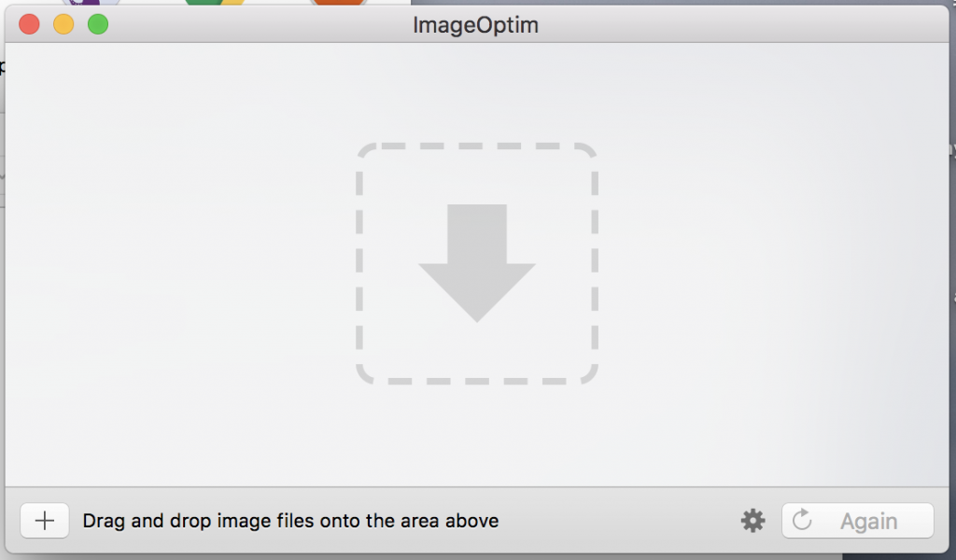Click the large downward arrow graphic
This screenshot has width=956, height=560.
[x=477, y=262]
